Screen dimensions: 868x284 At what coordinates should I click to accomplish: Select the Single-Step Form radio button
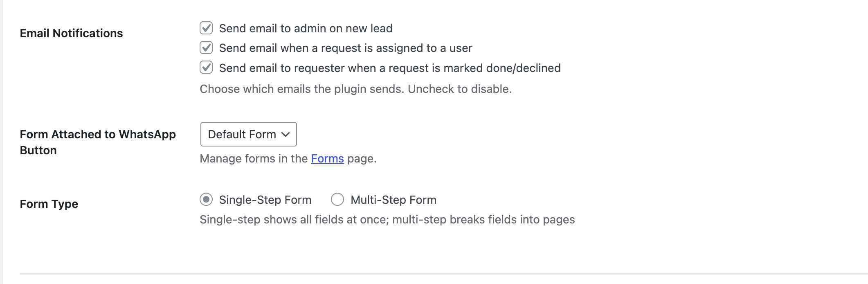(x=206, y=200)
